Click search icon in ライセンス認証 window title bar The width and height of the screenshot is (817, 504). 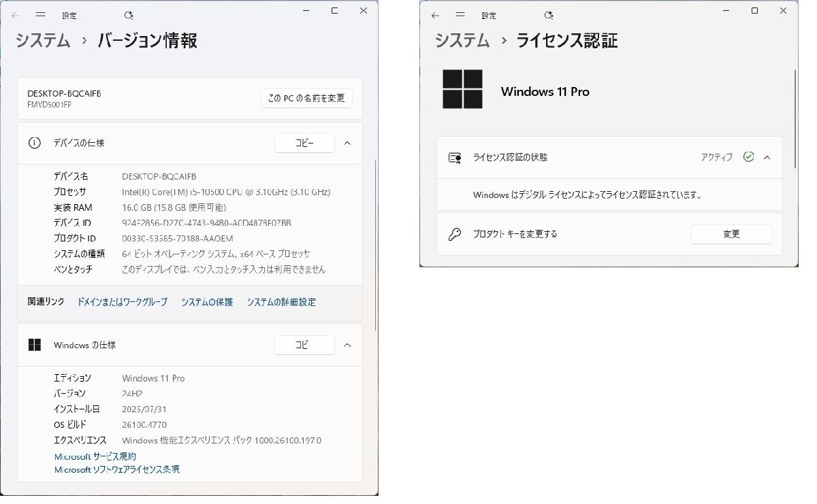pyautogui.click(x=549, y=15)
